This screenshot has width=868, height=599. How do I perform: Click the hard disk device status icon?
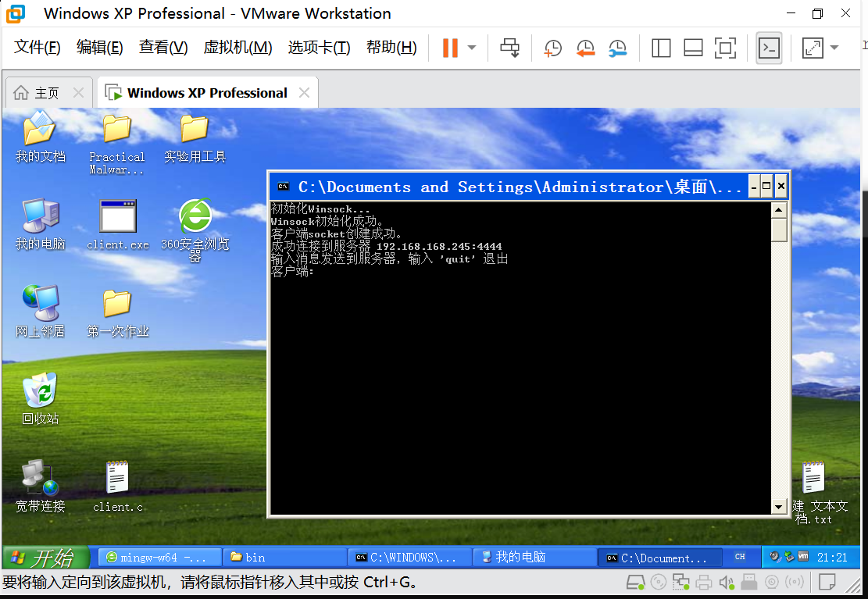[635, 583]
